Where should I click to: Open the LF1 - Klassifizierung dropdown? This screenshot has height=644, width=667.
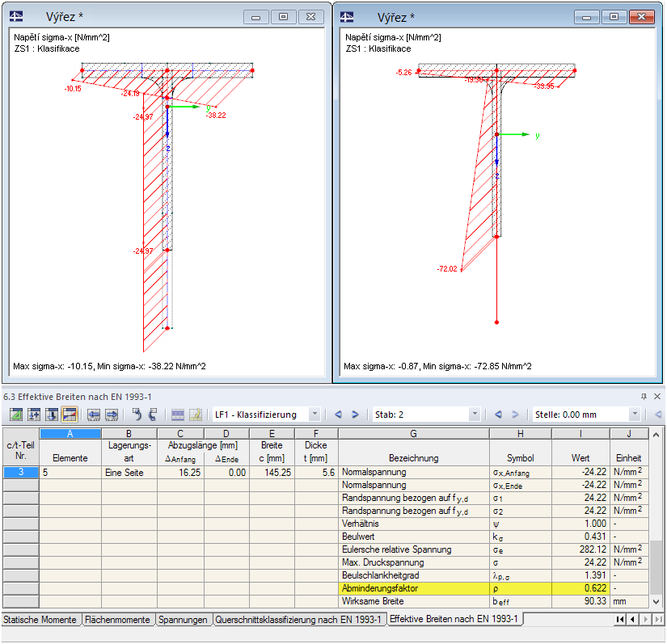pos(315,414)
